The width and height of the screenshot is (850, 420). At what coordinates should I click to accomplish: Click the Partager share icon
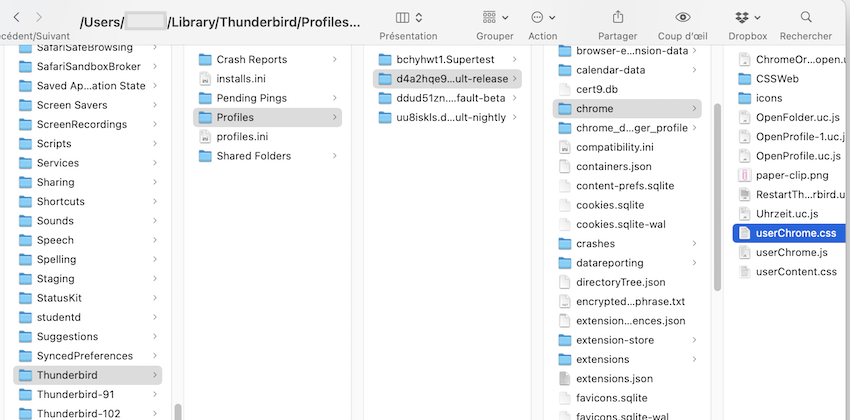[x=617, y=17]
